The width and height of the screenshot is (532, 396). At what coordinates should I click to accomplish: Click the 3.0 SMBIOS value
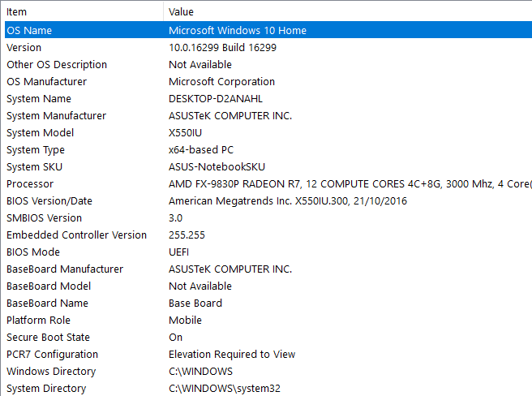click(x=176, y=218)
